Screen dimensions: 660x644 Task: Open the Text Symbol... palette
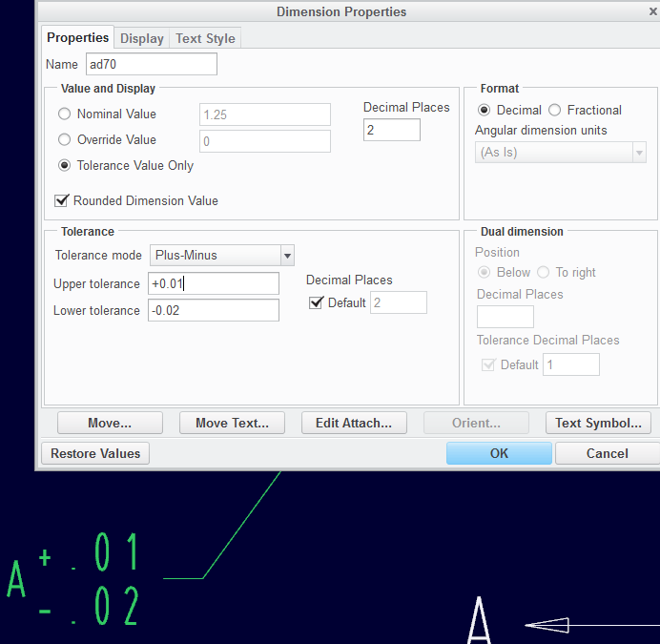598,423
